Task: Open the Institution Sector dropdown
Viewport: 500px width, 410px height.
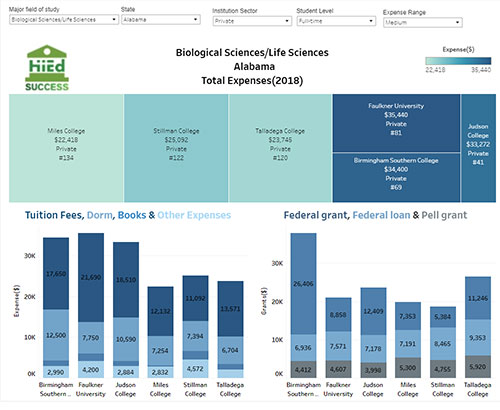Action: [252, 21]
